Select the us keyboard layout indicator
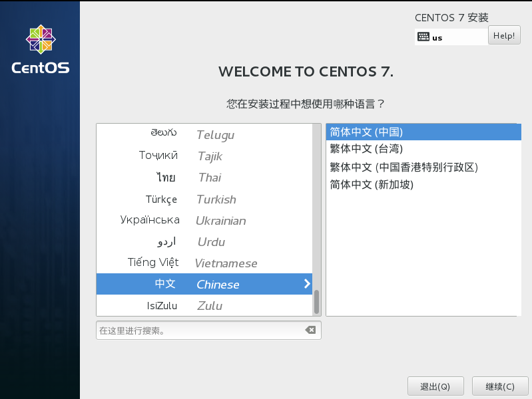This screenshot has height=399, width=532. tap(451, 37)
